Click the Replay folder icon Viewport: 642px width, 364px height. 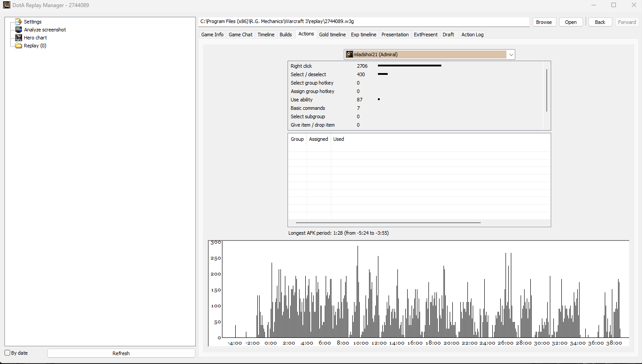[x=18, y=46]
